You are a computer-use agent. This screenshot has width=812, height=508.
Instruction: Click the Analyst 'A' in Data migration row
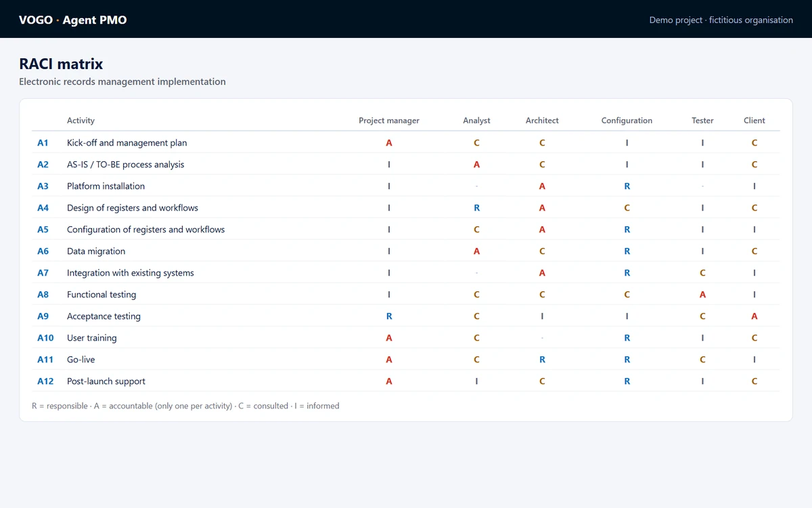[x=476, y=251]
